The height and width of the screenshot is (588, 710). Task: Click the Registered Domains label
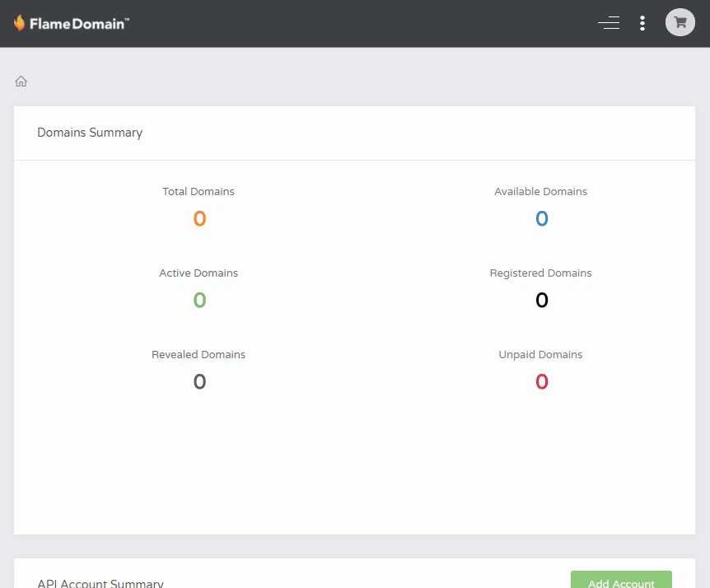pyautogui.click(x=540, y=273)
